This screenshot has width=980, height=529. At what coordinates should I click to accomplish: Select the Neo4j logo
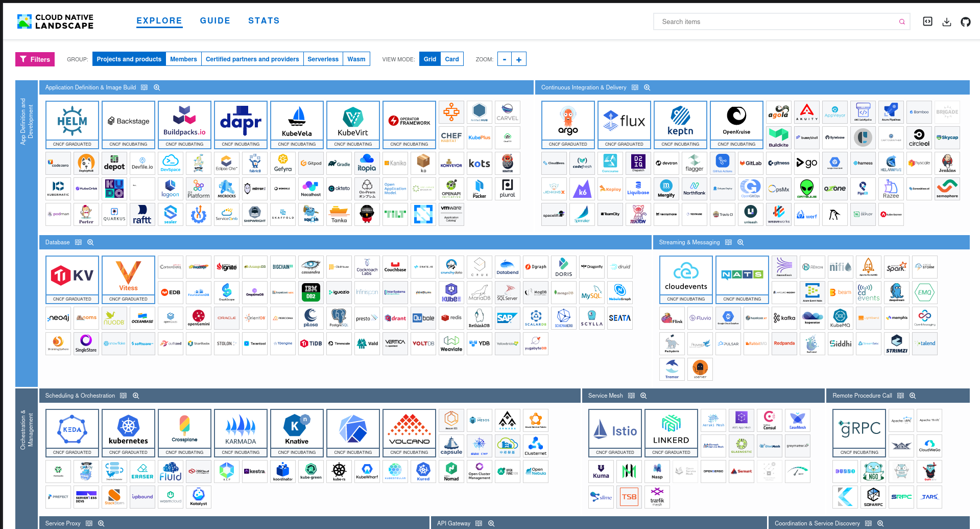58,318
